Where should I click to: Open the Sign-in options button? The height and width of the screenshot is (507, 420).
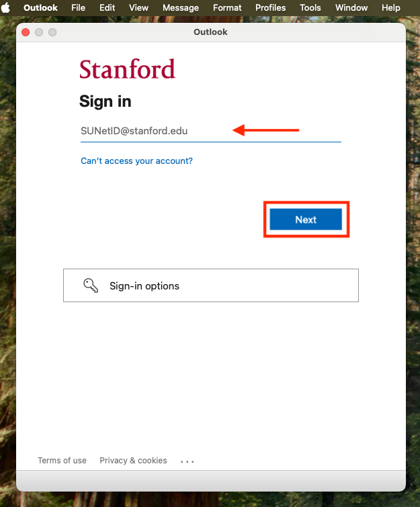(x=211, y=285)
